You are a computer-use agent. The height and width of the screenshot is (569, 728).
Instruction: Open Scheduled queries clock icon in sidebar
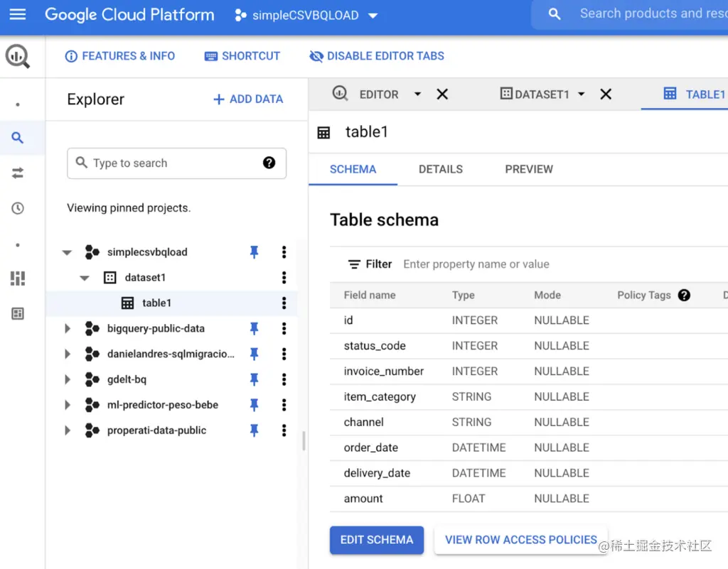18,208
